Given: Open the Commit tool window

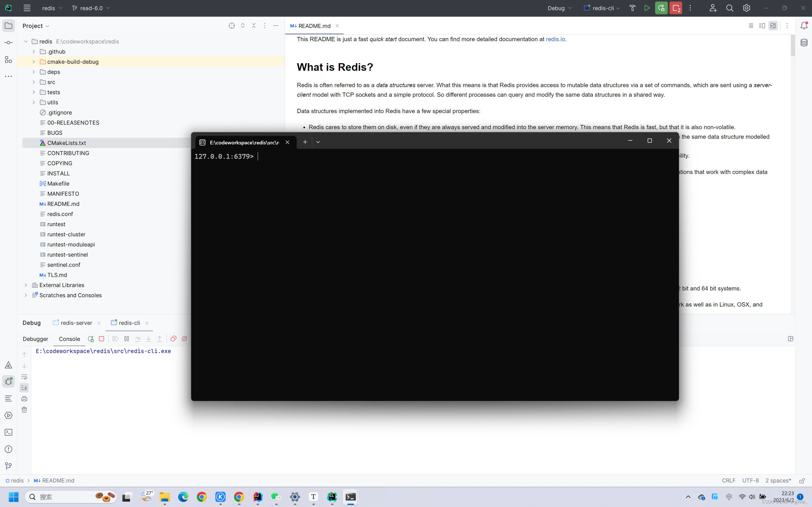Looking at the screenshot, I should (x=8, y=43).
